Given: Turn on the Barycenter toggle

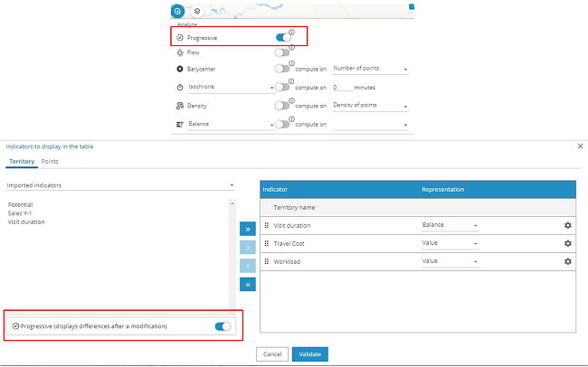Looking at the screenshot, I should pyautogui.click(x=282, y=70).
